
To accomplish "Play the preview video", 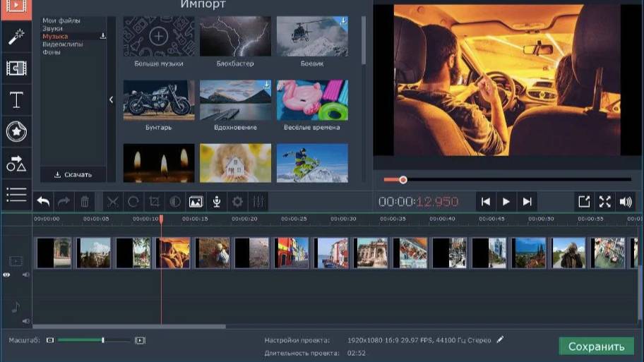I will coord(506,202).
